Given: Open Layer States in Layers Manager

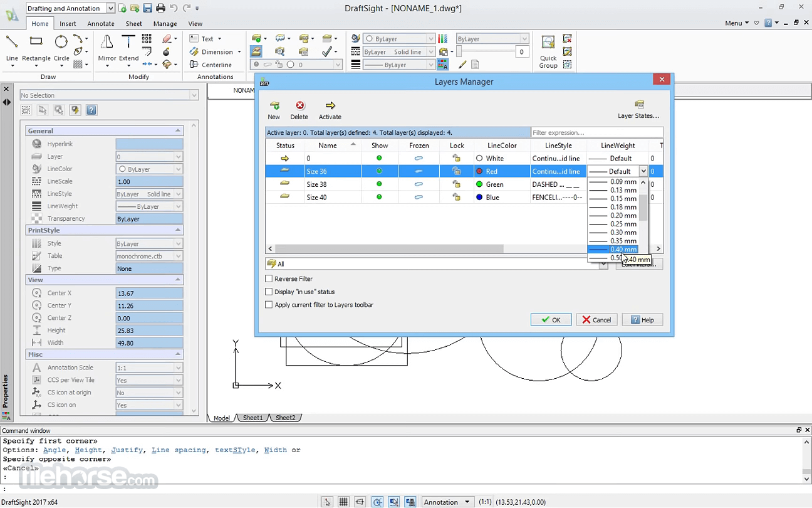Looking at the screenshot, I should coord(638,110).
